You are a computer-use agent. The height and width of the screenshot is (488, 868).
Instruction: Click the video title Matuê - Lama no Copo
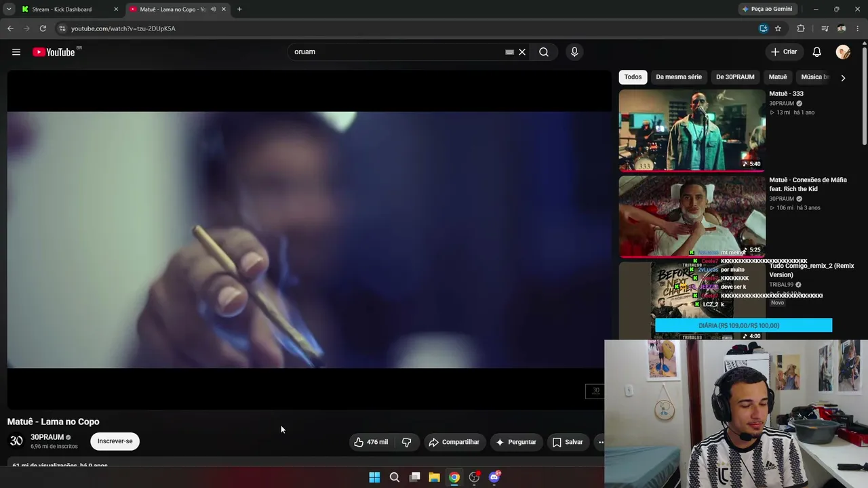54,422
